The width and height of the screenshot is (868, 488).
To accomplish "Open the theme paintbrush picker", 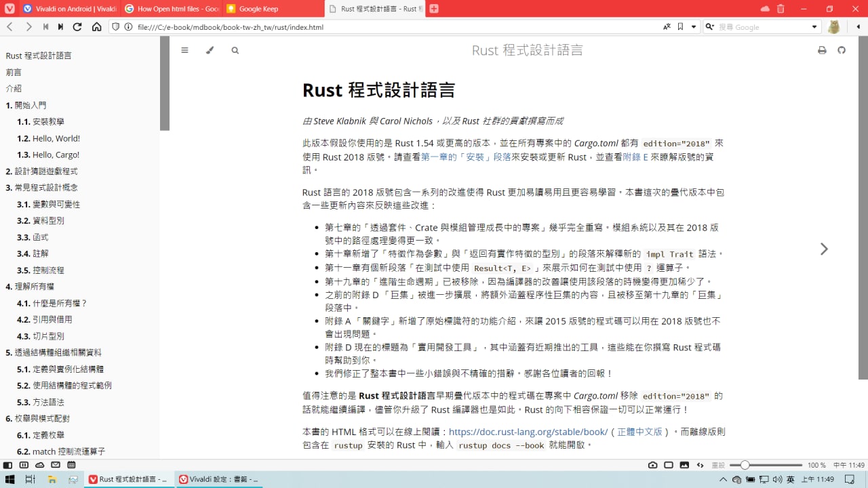I will [210, 50].
